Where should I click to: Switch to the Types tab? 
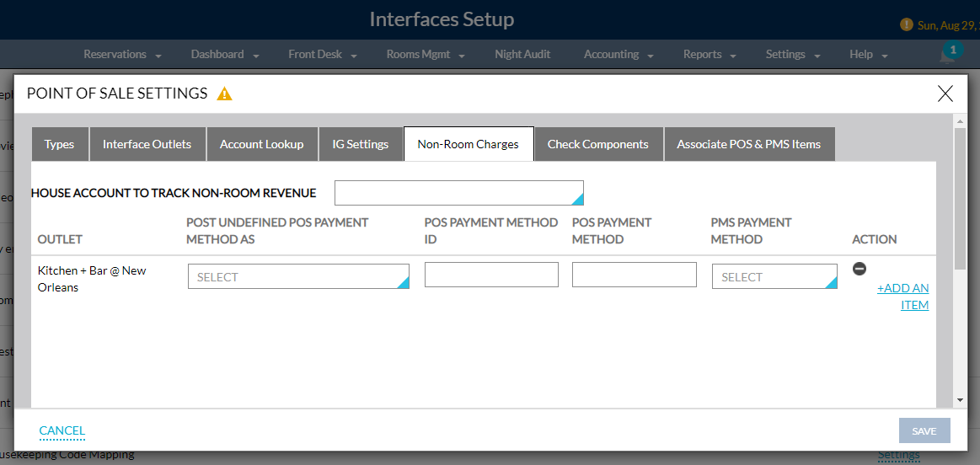click(x=59, y=144)
